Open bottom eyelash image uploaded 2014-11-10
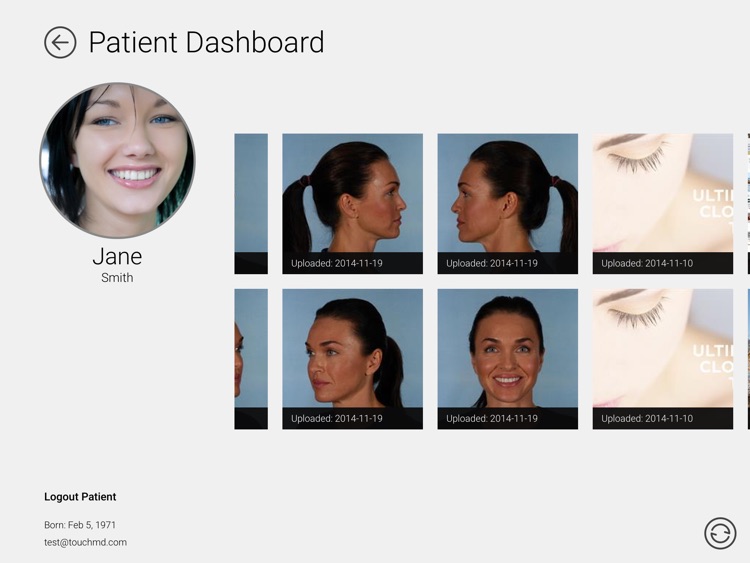This screenshot has width=750, height=563. (662, 359)
